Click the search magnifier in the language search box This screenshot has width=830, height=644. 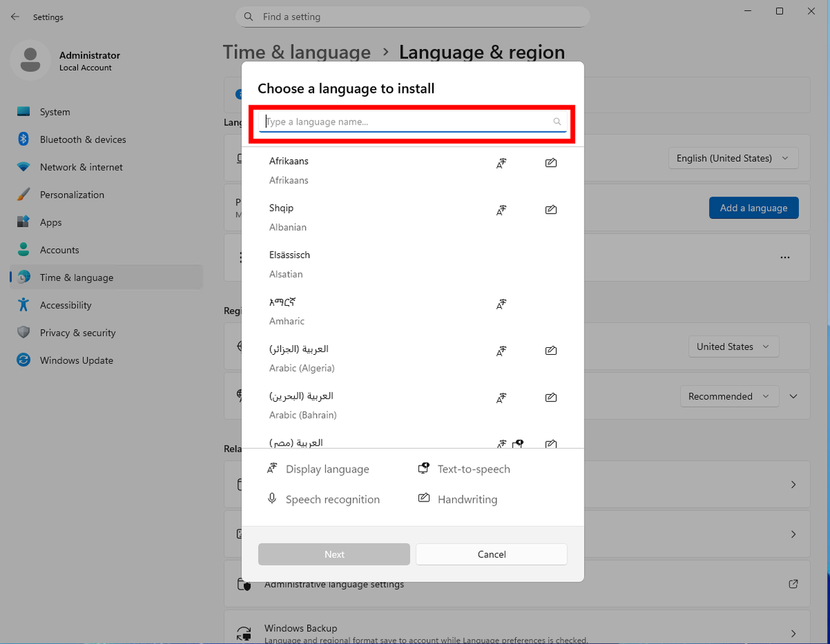[557, 121]
